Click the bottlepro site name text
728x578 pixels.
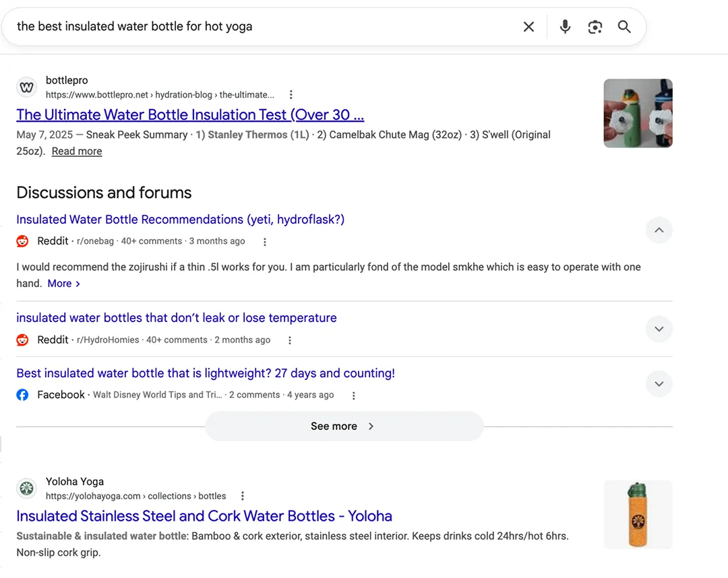click(67, 80)
